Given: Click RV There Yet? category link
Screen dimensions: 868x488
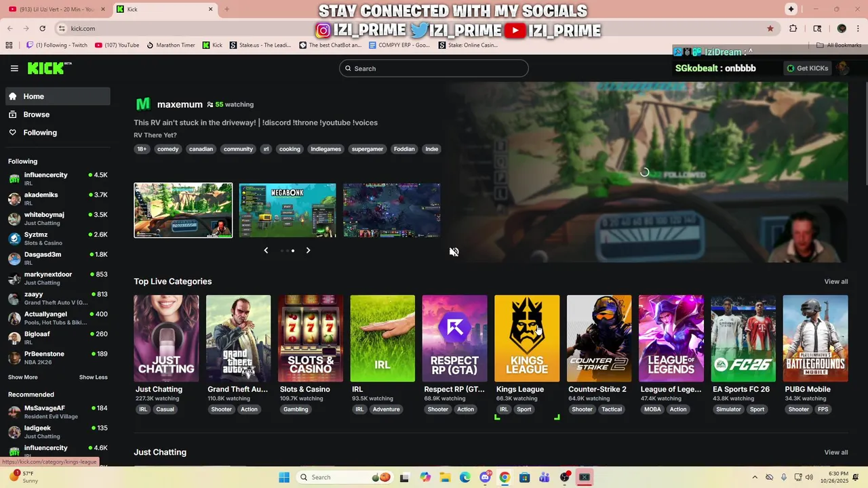Looking at the screenshot, I should (155, 135).
